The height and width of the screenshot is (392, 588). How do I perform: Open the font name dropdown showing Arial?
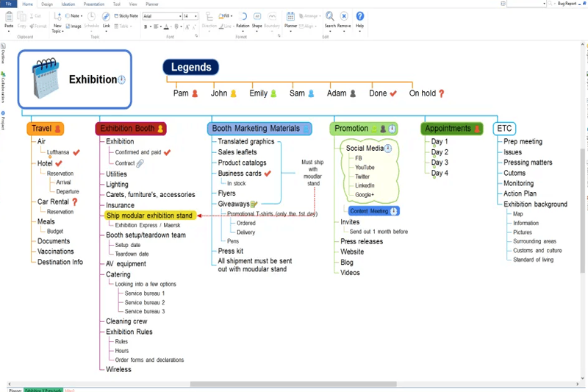(x=162, y=15)
